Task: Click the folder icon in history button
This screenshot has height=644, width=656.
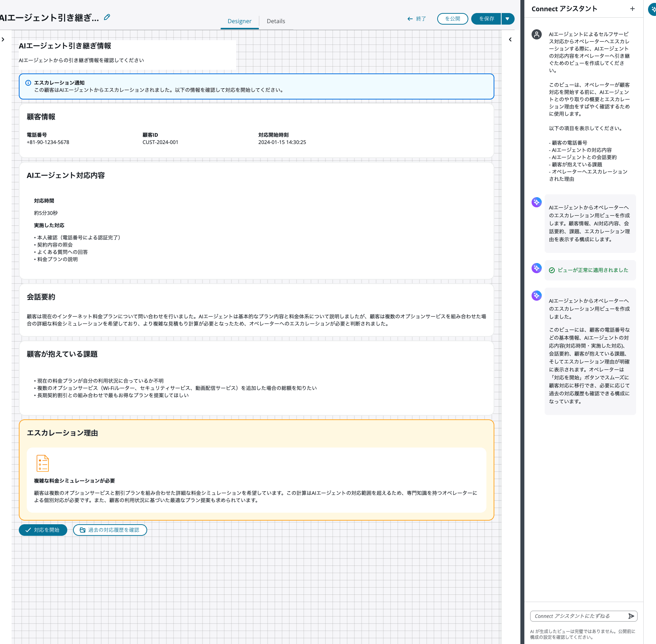Action: (x=82, y=530)
